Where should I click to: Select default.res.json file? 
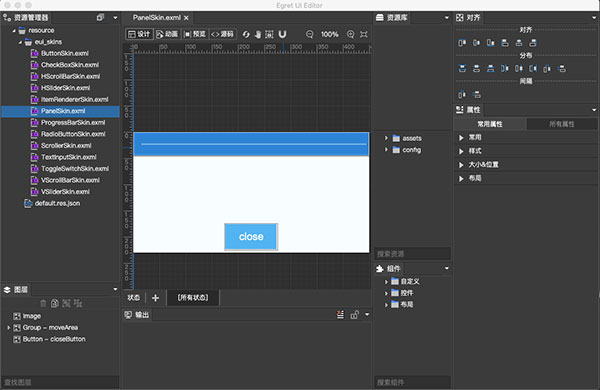click(57, 203)
